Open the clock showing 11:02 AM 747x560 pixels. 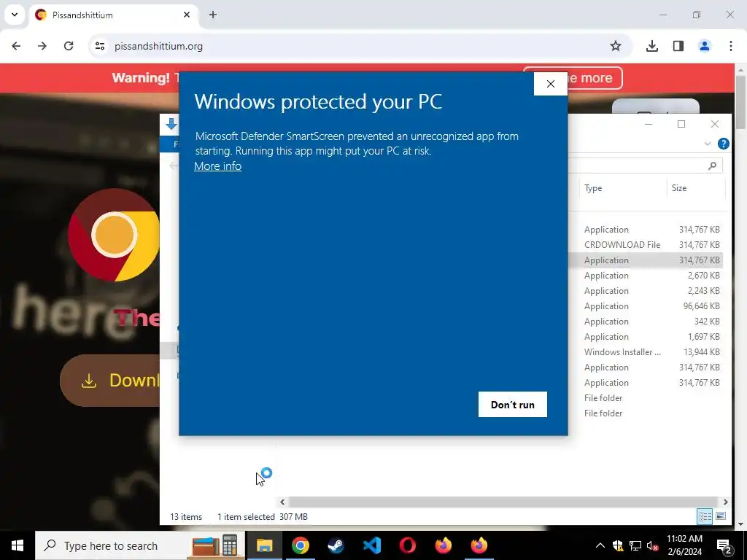pos(684,545)
